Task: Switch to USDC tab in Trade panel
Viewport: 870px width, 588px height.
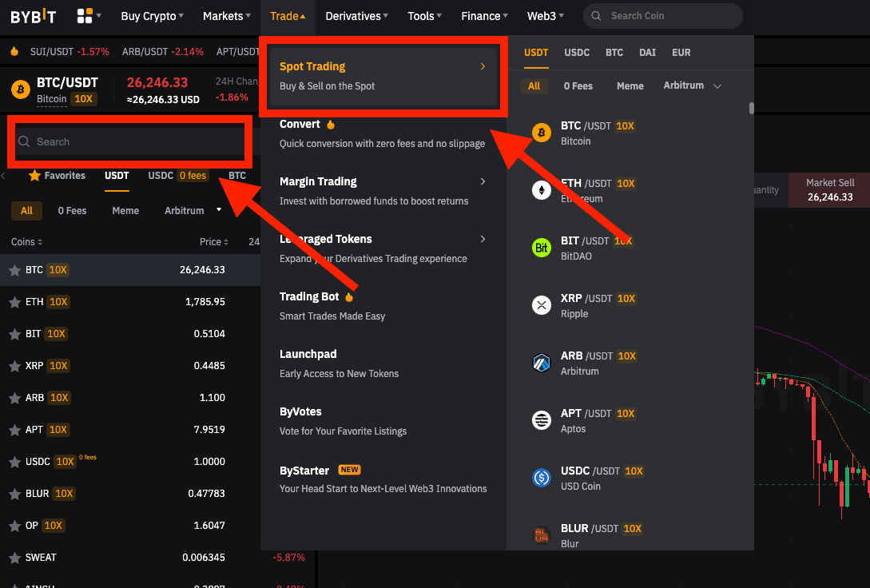Action: point(577,53)
